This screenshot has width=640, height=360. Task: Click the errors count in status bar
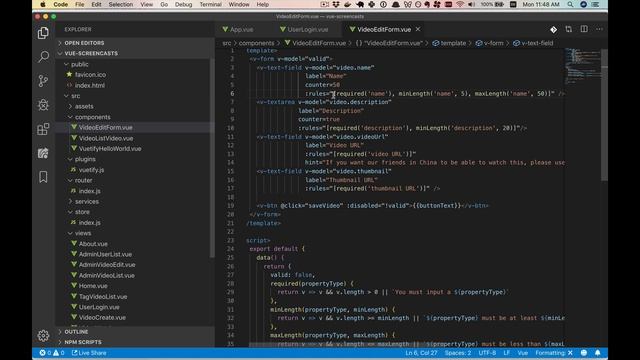point(45,353)
